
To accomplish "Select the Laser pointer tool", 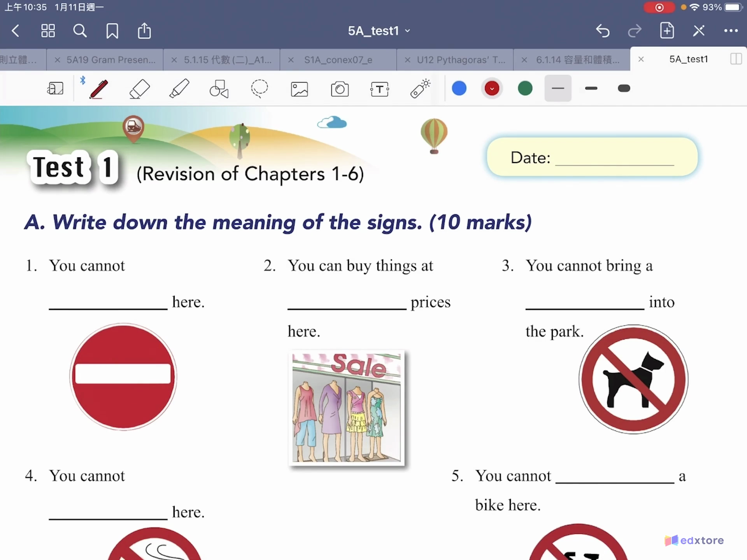I will coord(420,89).
